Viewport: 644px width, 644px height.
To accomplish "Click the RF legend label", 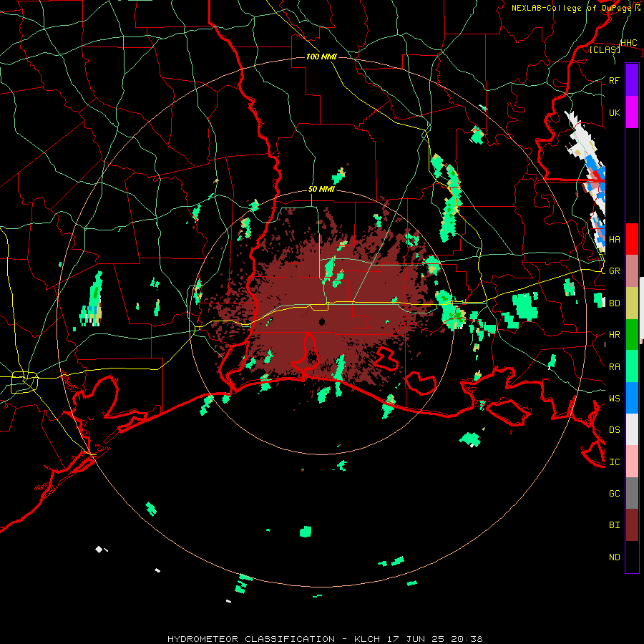I will tap(614, 80).
